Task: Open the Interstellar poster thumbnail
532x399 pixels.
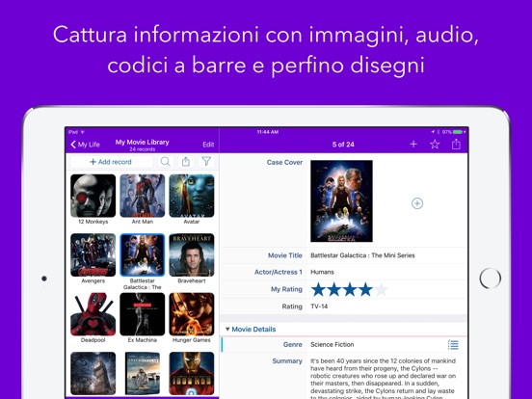Action: 143,374
